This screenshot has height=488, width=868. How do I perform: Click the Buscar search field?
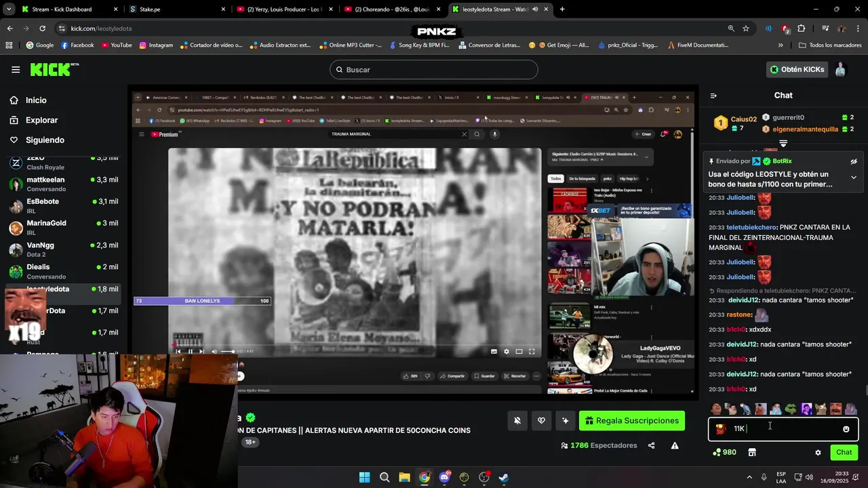click(434, 70)
